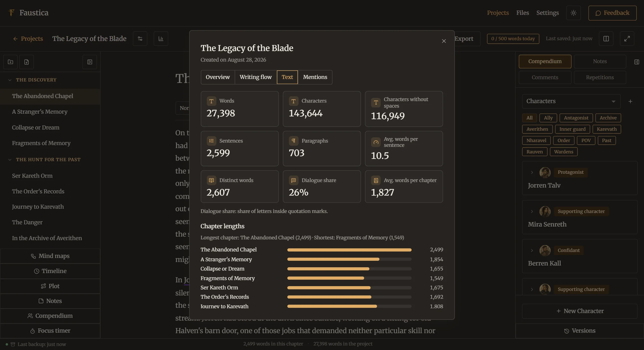Click the New Character button
Image resolution: width=644 pixels, height=350 pixels.
(x=580, y=311)
